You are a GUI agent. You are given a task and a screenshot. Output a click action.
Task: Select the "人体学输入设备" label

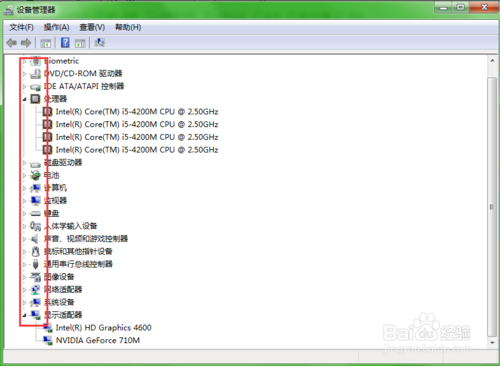70,226
